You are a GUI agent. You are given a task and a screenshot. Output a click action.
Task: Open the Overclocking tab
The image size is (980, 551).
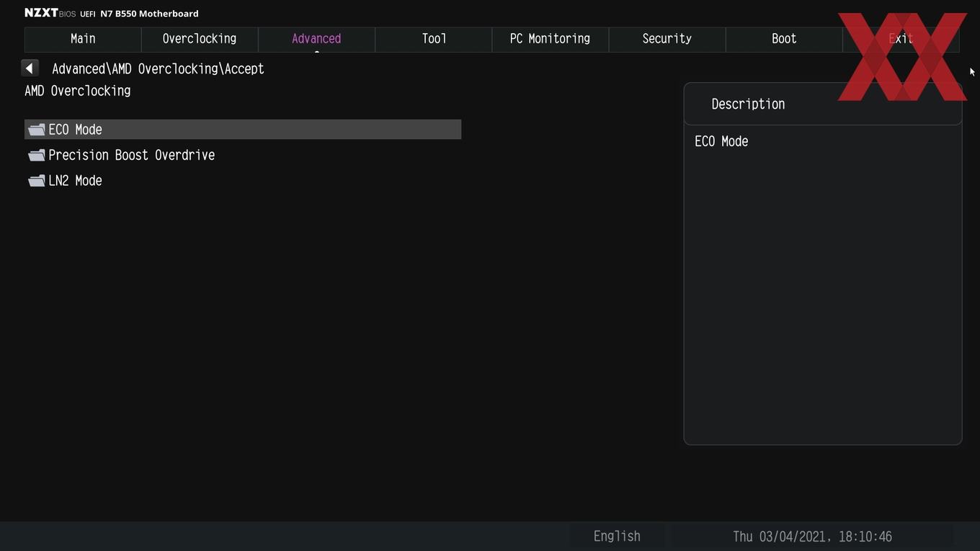(200, 39)
